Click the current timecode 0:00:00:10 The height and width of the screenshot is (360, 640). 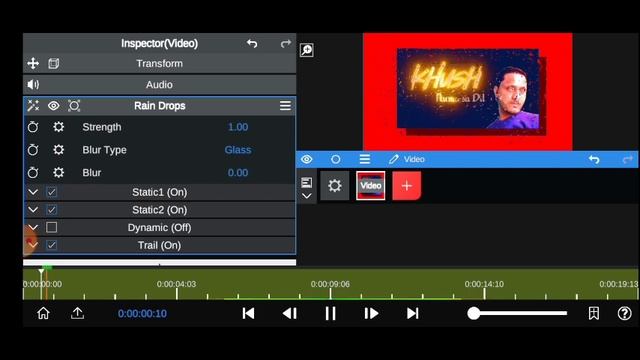[x=142, y=313]
